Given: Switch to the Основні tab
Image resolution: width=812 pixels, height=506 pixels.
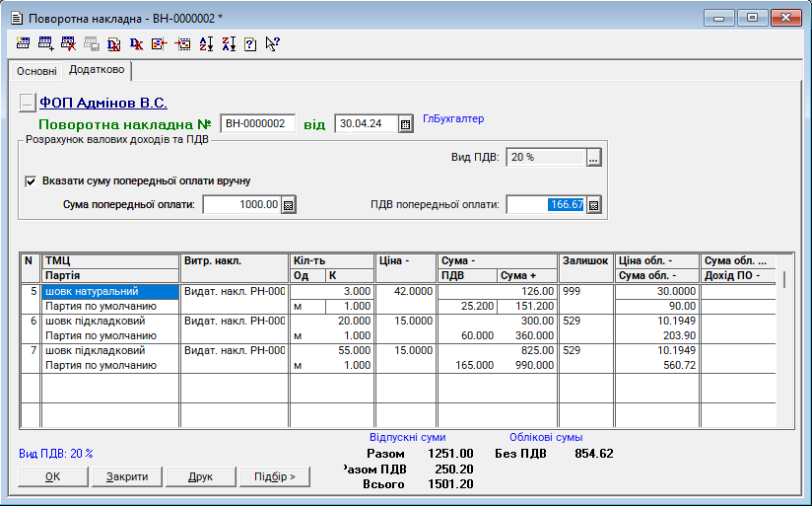Looking at the screenshot, I should 36,71.
